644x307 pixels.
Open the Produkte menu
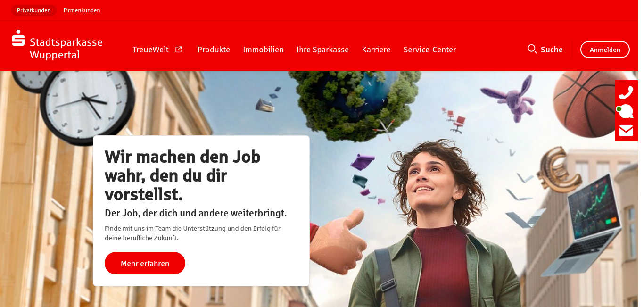click(214, 50)
